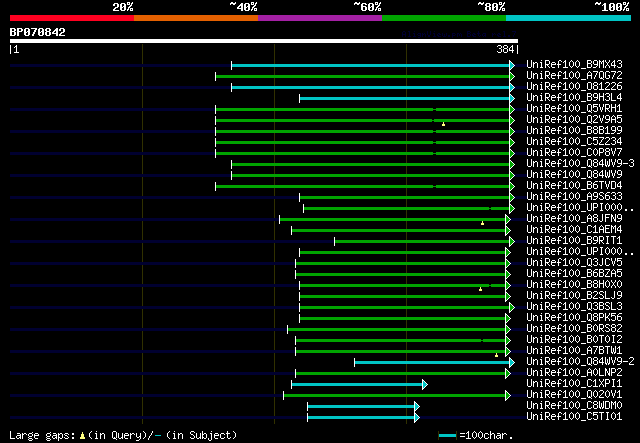The height and width of the screenshot is (443, 640).
Task: Select the green ~80% identity color band
Action: pyautogui.click(x=444, y=18)
